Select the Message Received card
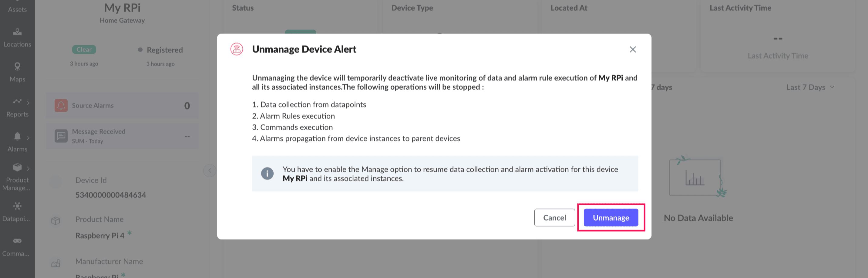The width and height of the screenshot is (868, 278). (x=122, y=136)
